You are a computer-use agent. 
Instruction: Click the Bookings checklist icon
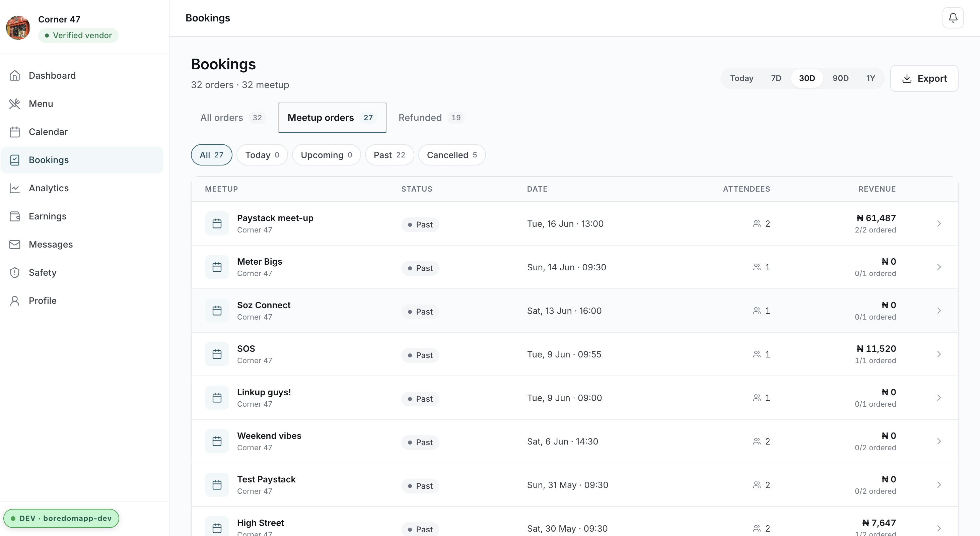point(14,160)
